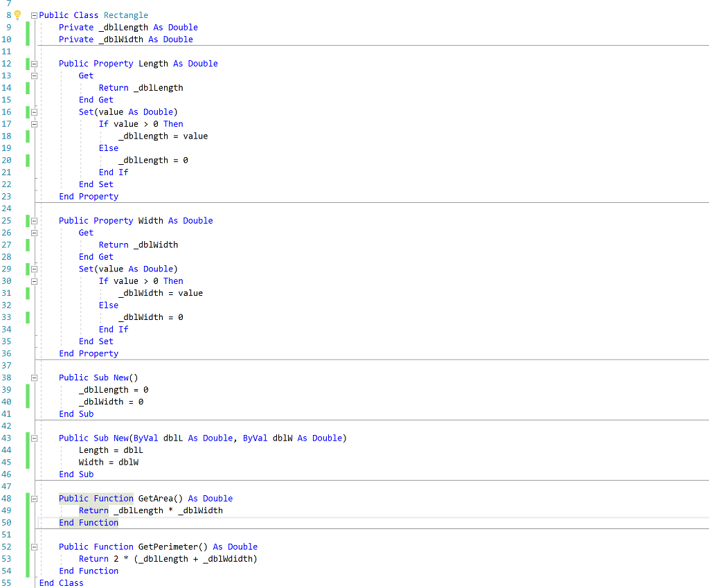Collapse the Get block of Length property

pos(34,75)
